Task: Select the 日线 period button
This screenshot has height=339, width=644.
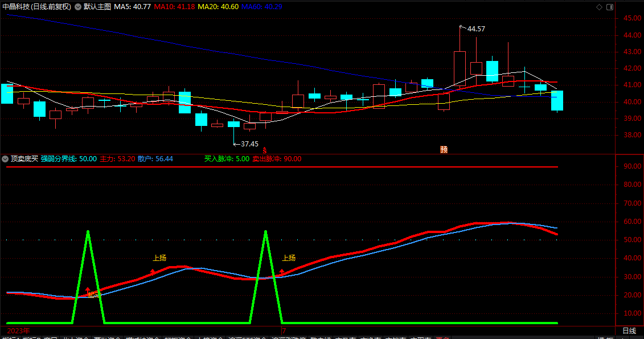Action: click(x=629, y=331)
